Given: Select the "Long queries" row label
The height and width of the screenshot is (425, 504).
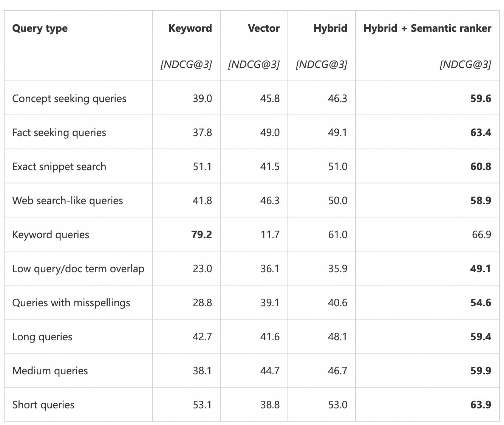Looking at the screenshot, I should (x=42, y=337).
